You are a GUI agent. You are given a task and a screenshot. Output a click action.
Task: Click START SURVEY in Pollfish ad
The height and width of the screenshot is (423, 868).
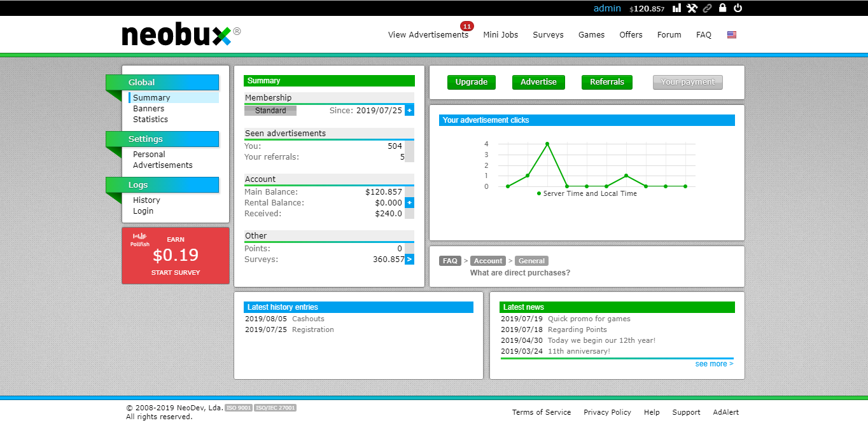pyautogui.click(x=176, y=272)
